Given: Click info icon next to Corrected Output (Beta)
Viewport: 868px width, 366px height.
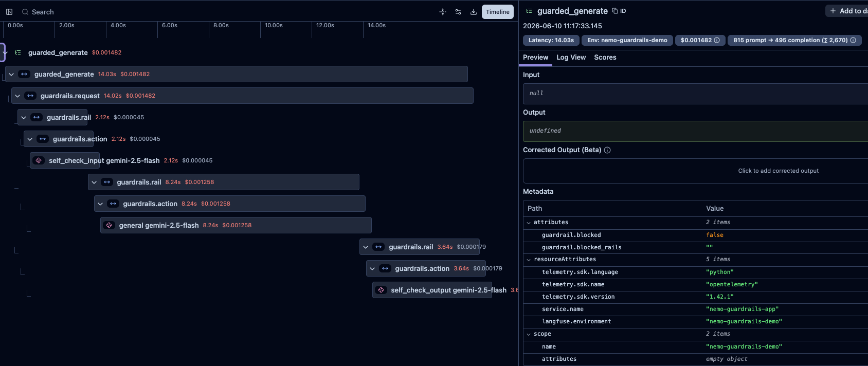Looking at the screenshot, I should (x=607, y=150).
